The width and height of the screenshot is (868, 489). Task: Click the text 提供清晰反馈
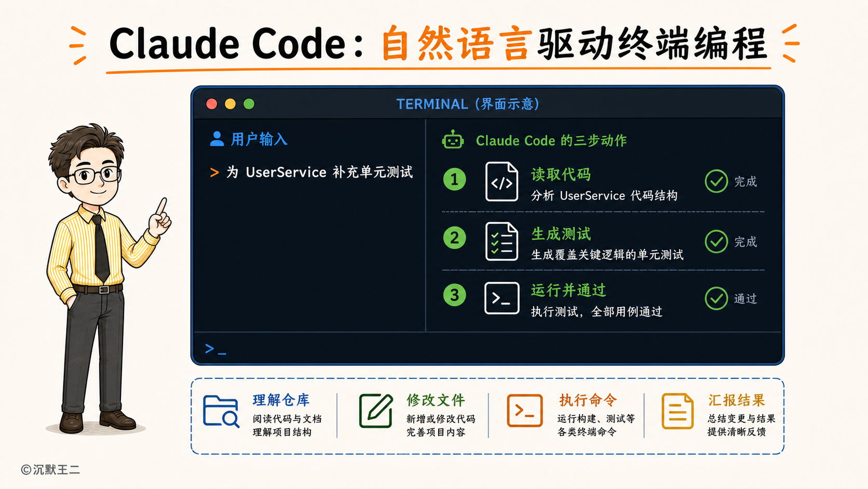(x=737, y=432)
